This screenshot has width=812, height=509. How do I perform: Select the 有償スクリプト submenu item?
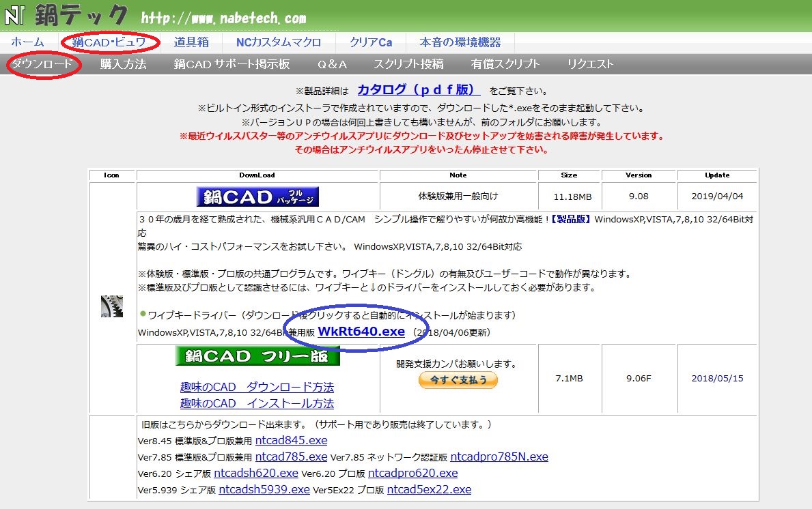pyautogui.click(x=505, y=64)
